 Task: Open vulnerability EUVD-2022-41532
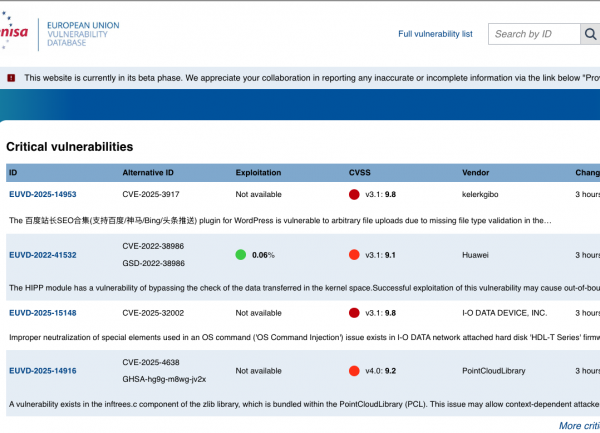pyautogui.click(x=43, y=255)
